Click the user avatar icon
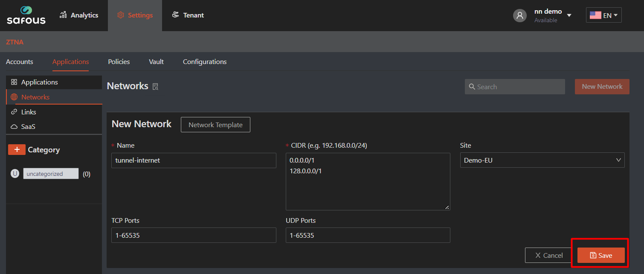This screenshot has height=274, width=644. coord(519,15)
